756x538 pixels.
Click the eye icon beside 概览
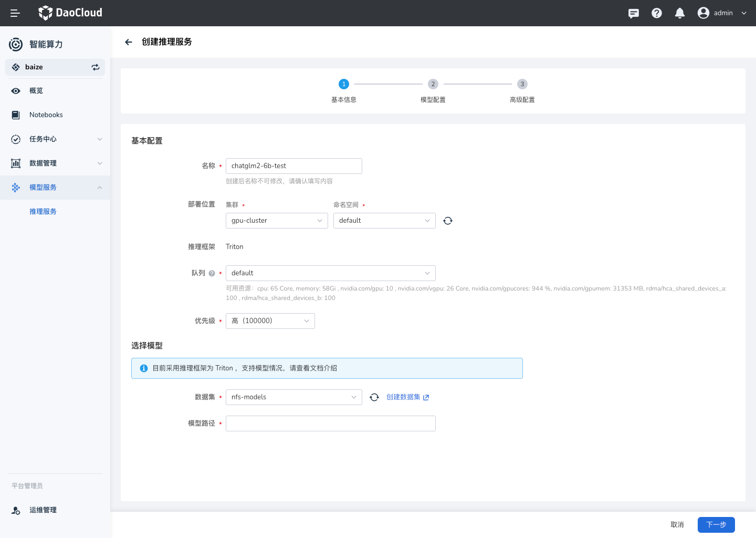[16, 91]
